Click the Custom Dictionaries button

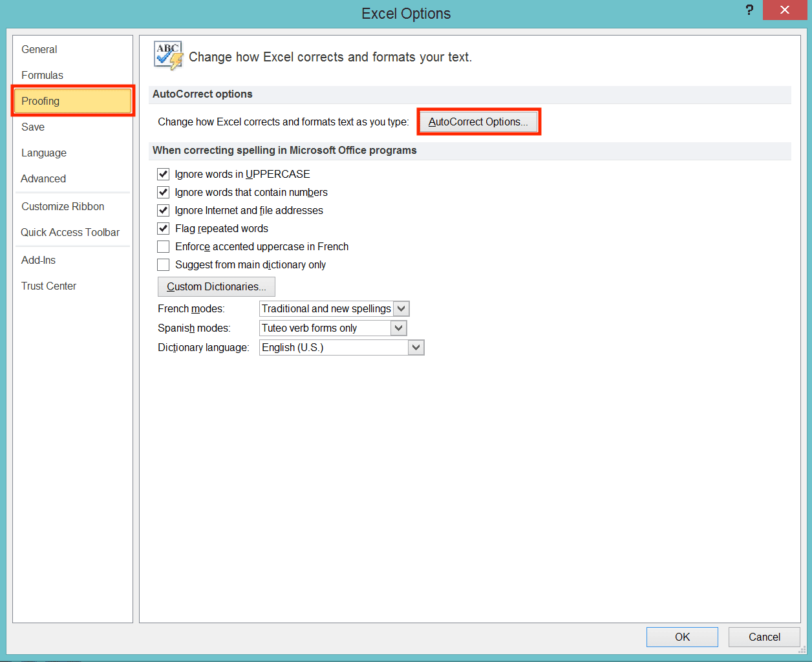[x=217, y=286]
